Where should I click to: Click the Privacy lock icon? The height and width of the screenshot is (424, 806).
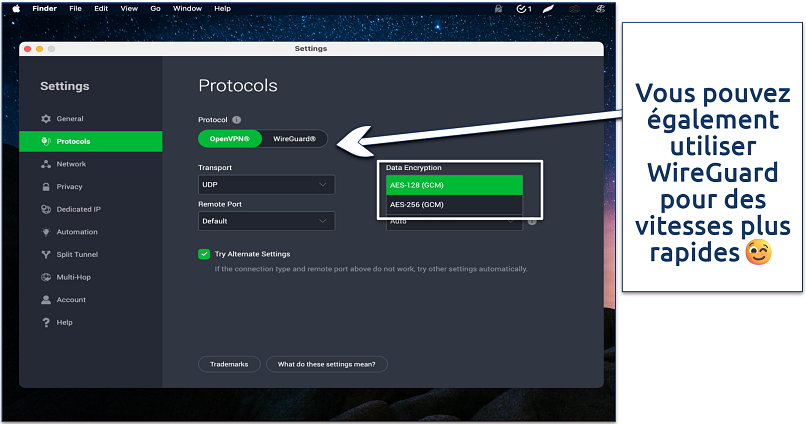pos(46,187)
